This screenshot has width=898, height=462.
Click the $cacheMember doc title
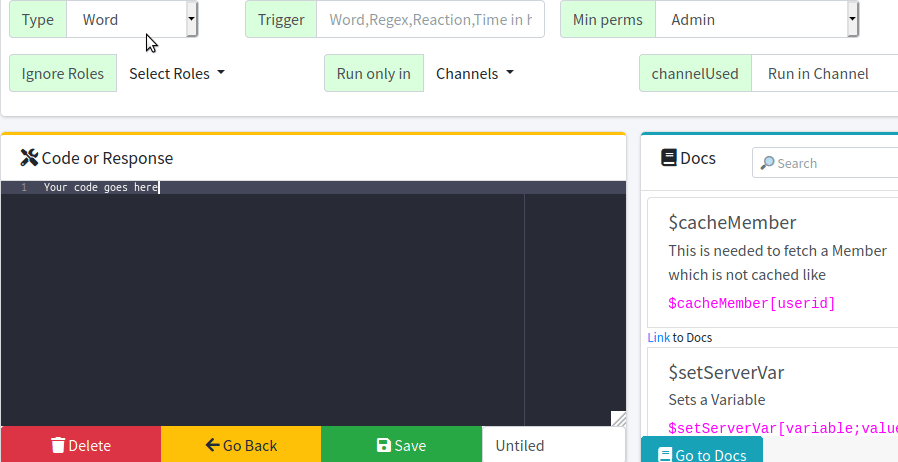point(732,222)
